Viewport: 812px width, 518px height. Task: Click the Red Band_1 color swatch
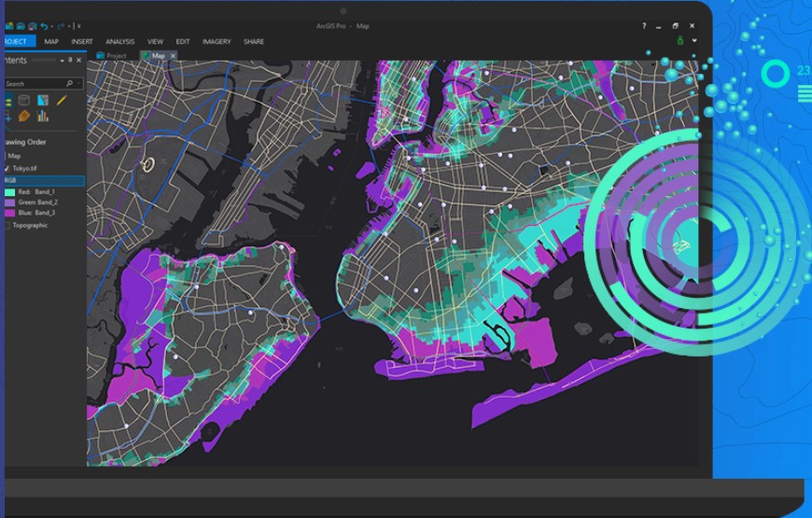tap(9, 192)
